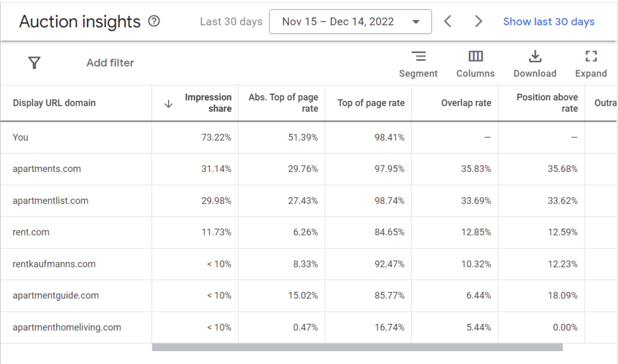
Task: Click the 27.43% abs. top value
Action: click(303, 201)
